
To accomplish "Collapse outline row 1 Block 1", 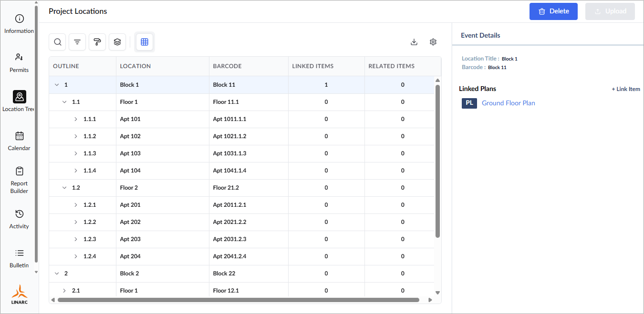I will coord(57,85).
